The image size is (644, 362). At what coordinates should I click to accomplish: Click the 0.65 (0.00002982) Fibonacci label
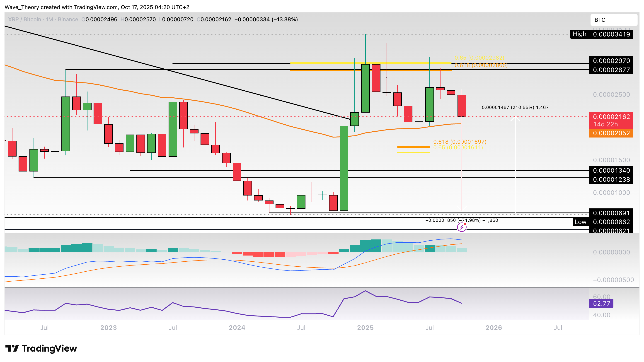tap(479, 58)
